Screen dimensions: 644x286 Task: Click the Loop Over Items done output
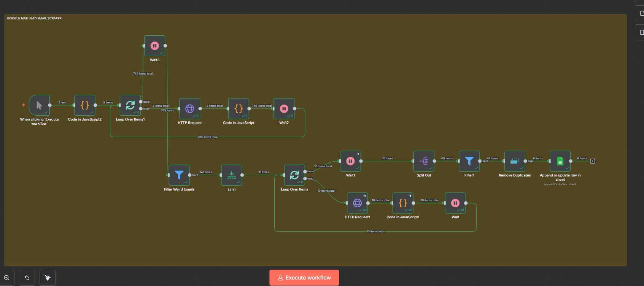[305, 172]
